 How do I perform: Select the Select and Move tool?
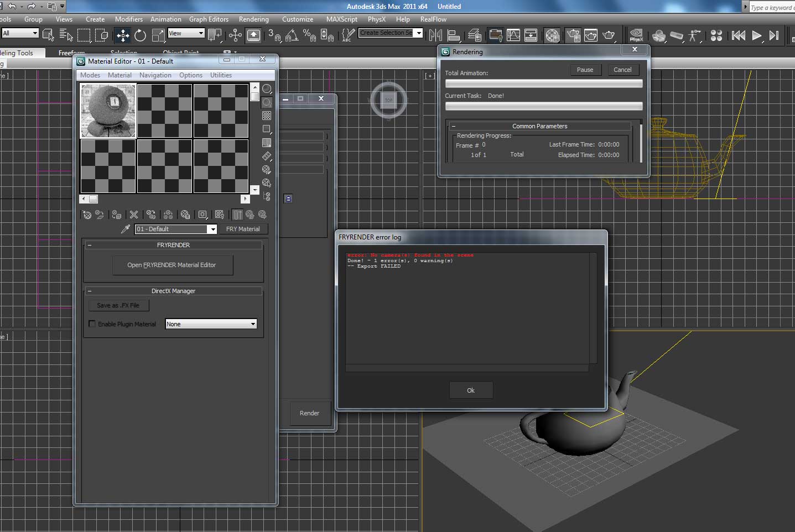123,35
